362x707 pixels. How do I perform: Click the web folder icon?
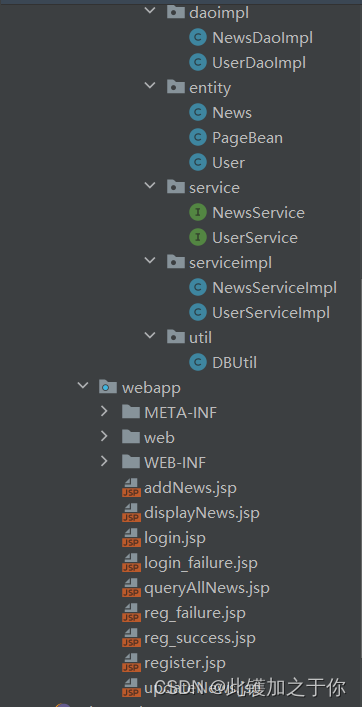click(131, 436)
